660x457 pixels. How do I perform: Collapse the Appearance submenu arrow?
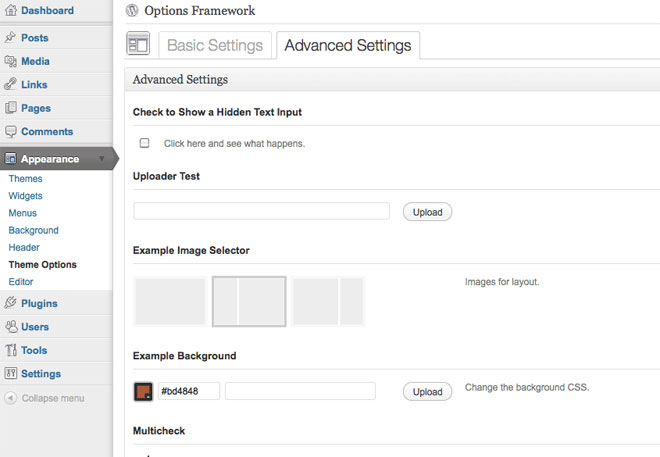point(101,158)
